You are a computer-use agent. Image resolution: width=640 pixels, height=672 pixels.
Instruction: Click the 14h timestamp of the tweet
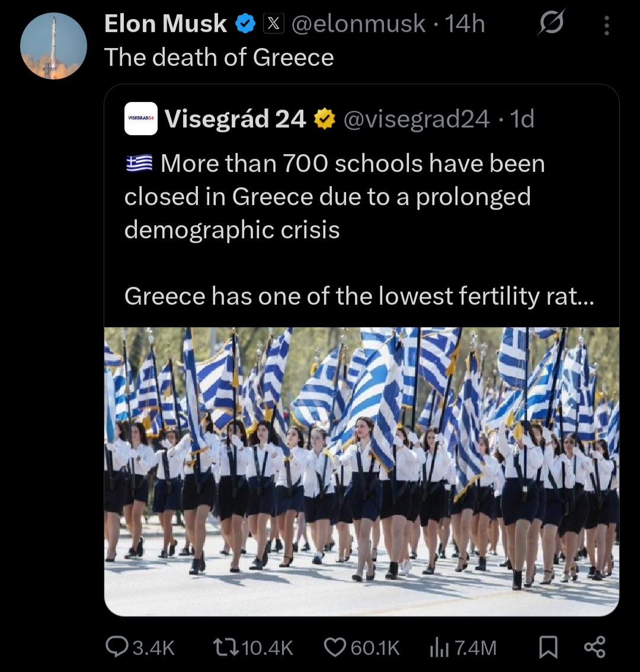pos(465,24)
